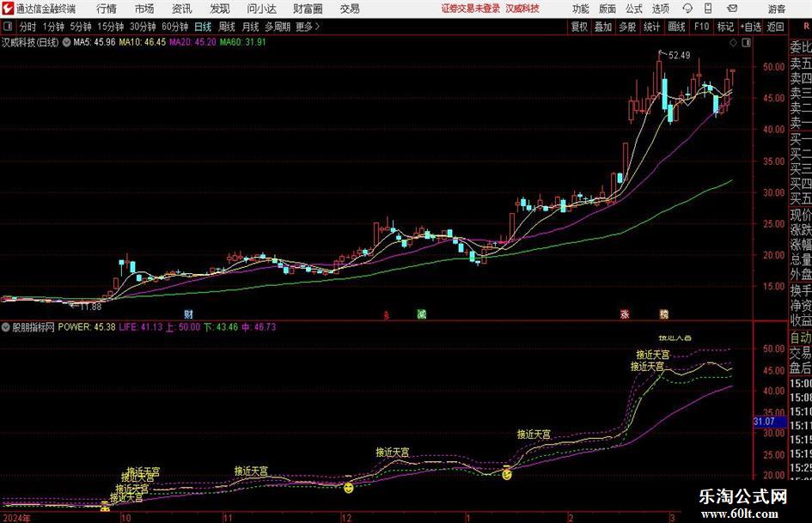Image resolution: width=812 pixels, height=523 pixels.
Task: Select the 日线 daily period tab
Action: [203, 27]
